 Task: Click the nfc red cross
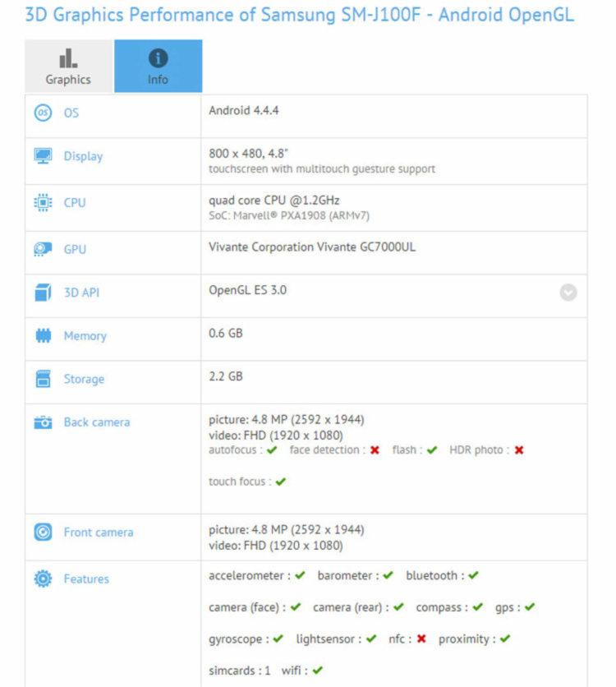[421, 639]
